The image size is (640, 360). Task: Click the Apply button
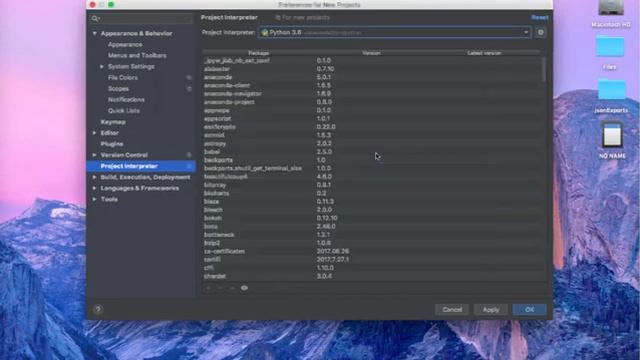[491, 310]
